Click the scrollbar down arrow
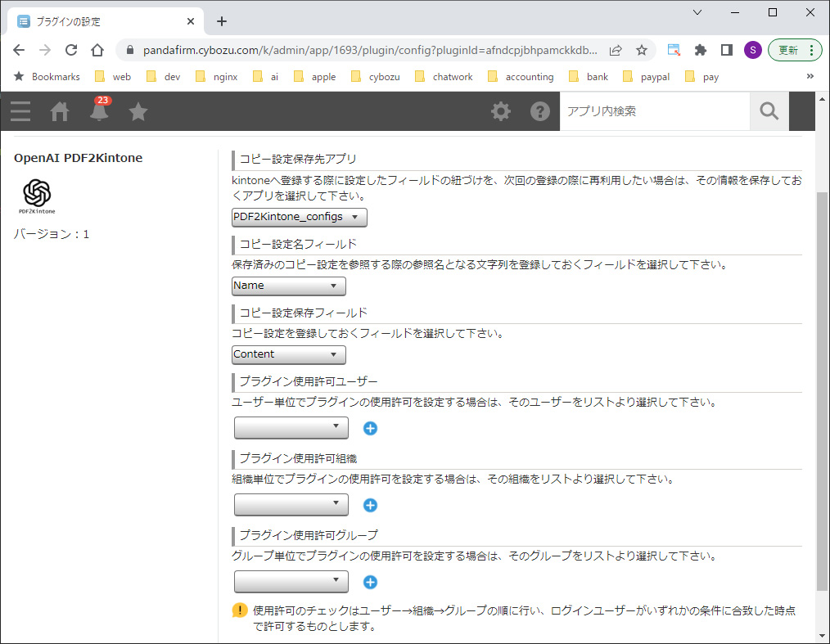This screenshot has height=644, width=830. click(822, 637)
